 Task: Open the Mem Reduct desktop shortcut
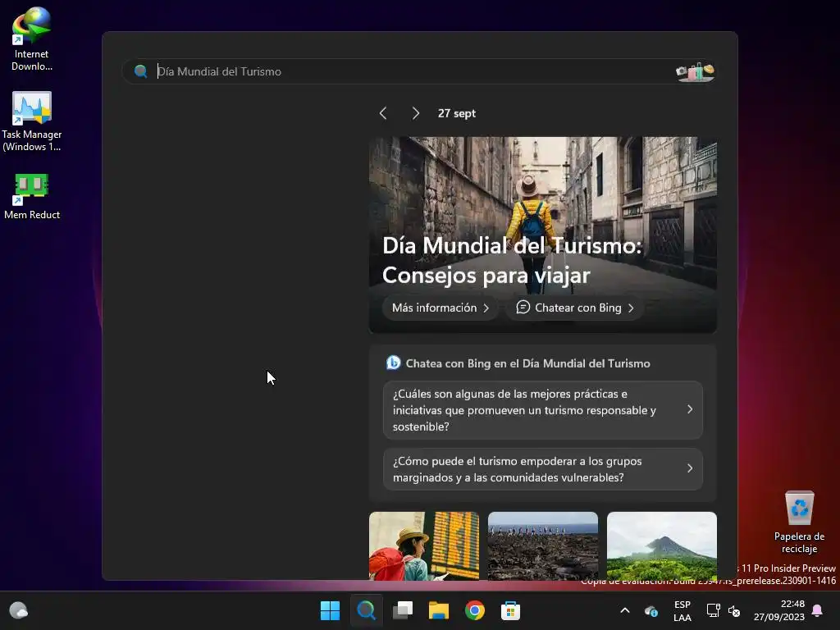coord(32,196)
